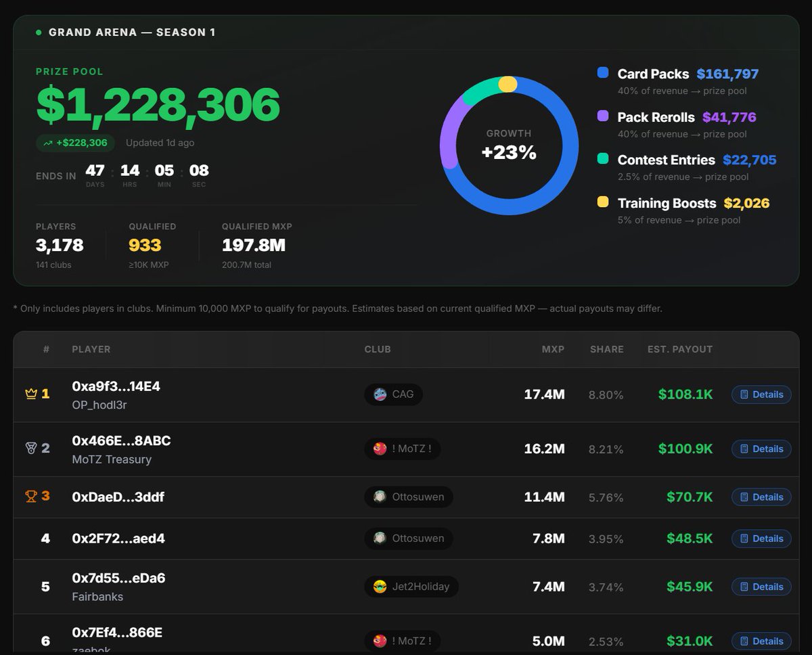This screenshot has width=812, height=655.
Task: Click the qualified count 933
Action: click(145, 245)
